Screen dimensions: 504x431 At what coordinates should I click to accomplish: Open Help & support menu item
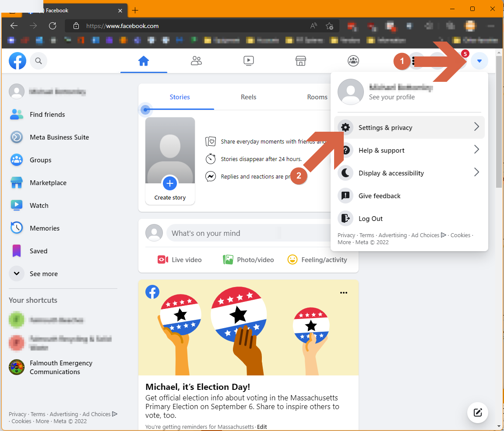[x=409, y=151]
